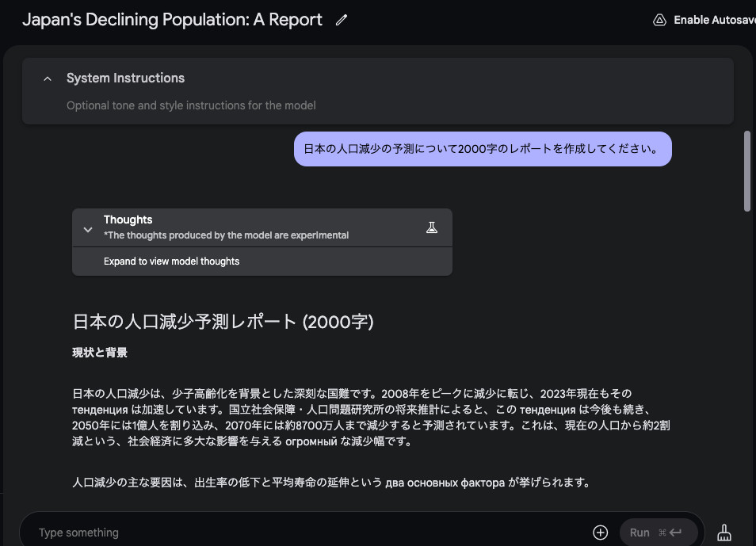Edit the prompt title with pencil icon
The height and width of the screenshot is (546, 756).
coord(342,20)
